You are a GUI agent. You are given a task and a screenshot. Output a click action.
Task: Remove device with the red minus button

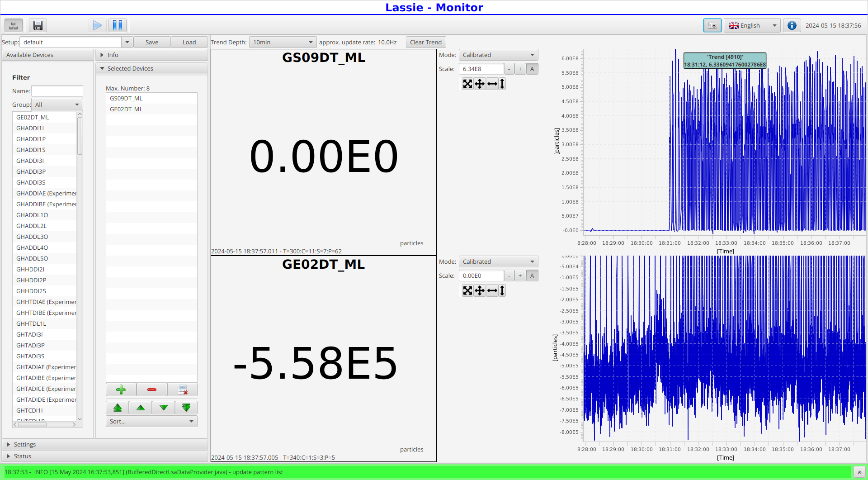pos(152,390)
